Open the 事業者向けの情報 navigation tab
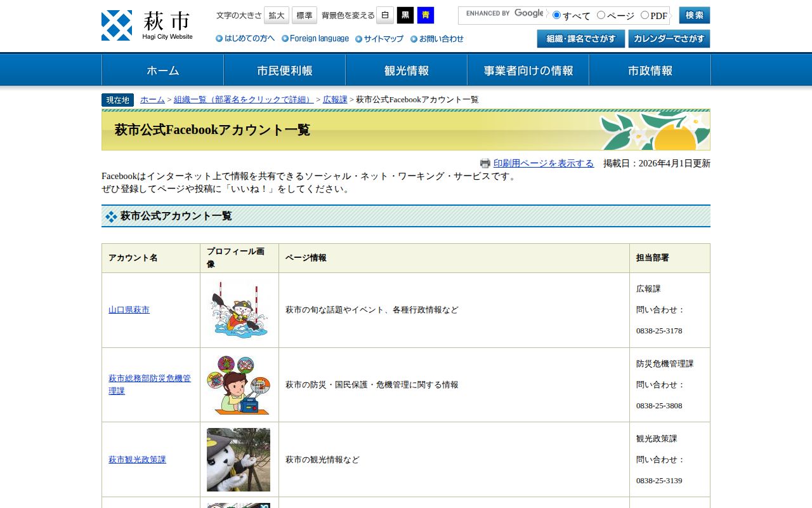 528,70
